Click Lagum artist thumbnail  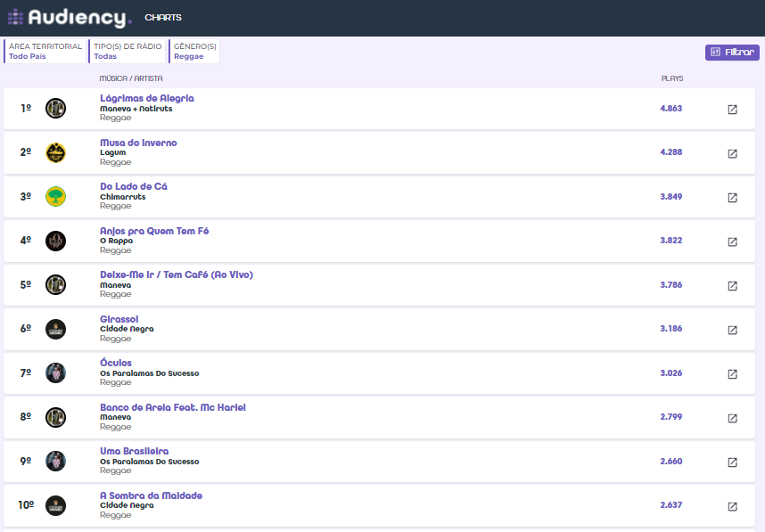[x=55, y=152]
